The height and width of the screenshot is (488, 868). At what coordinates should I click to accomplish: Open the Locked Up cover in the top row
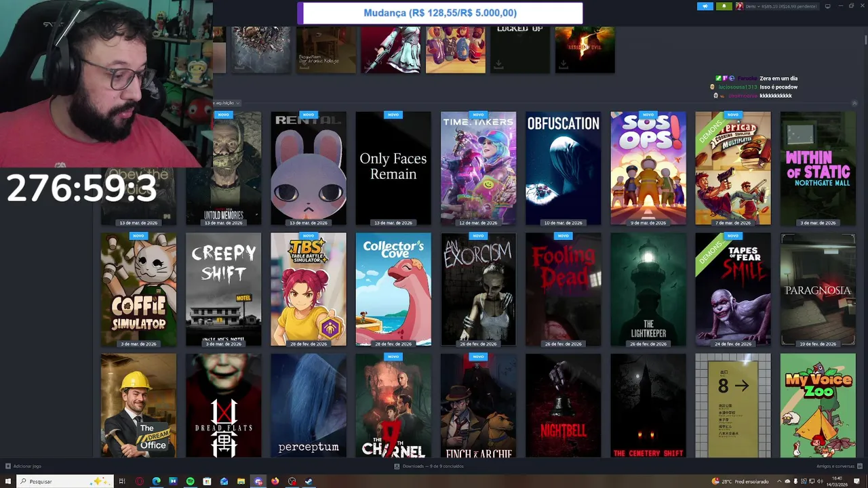520,49
